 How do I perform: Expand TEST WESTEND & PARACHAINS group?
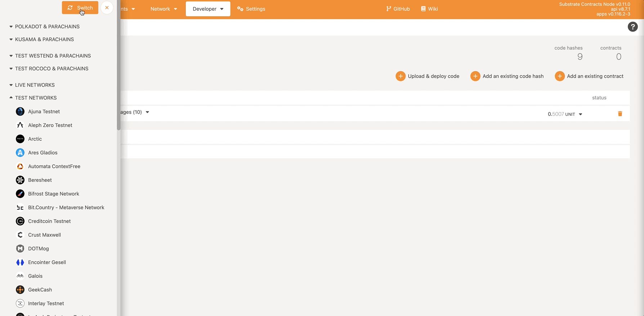pos(50,56)
